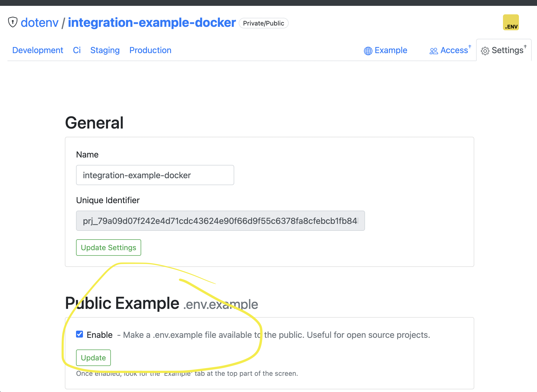This screenshot has width=537, height=392.
Task: Open the integration-example-docker project link
Action: tap(152, 23)
